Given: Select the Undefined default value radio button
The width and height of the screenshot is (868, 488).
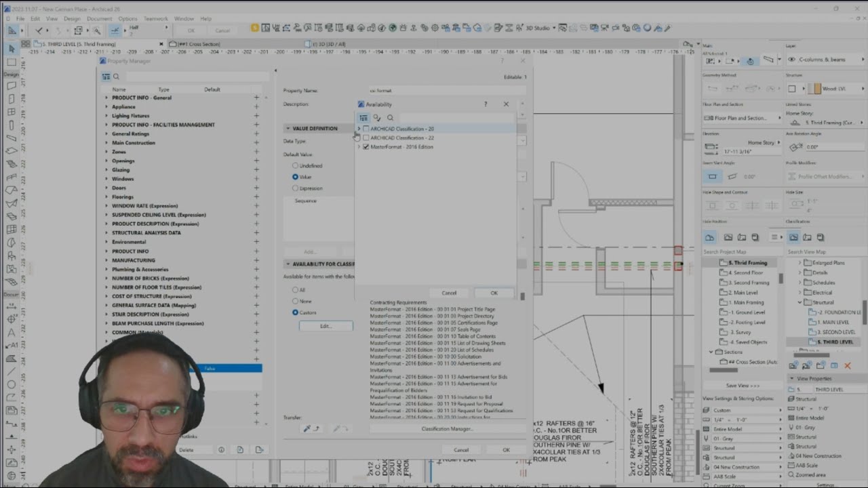Looking at the screenshot, I should click(295, 165).
